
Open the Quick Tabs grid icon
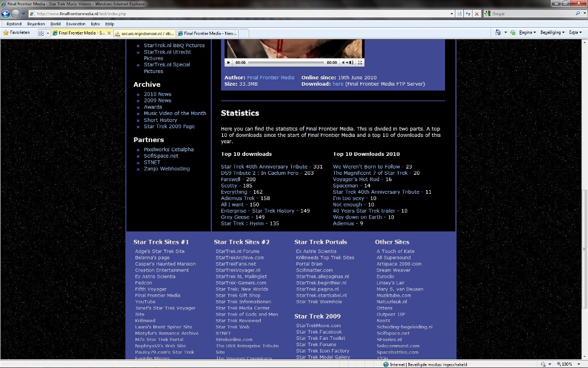(41, 33)
